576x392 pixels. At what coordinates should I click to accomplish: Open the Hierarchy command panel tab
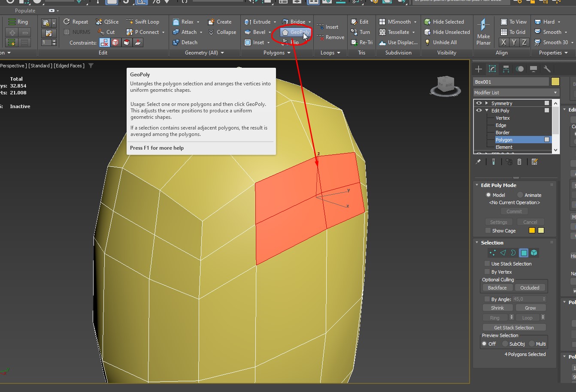(x=506, y=69)
